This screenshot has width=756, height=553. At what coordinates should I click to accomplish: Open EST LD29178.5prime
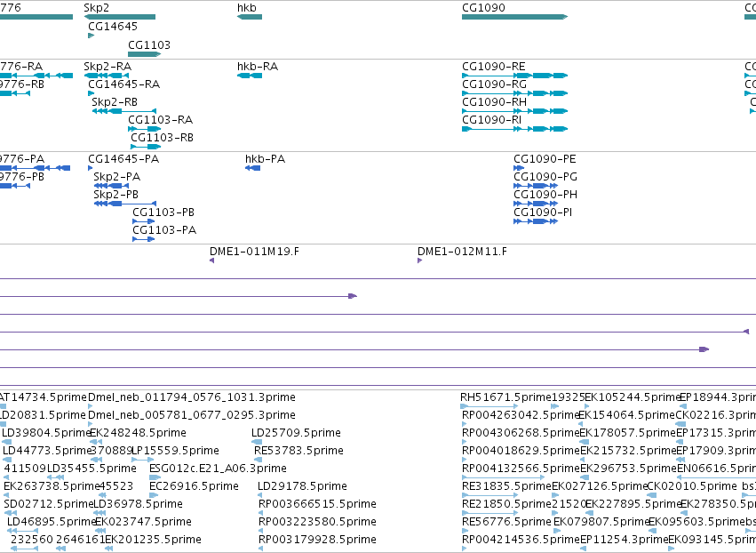(302, 486)
